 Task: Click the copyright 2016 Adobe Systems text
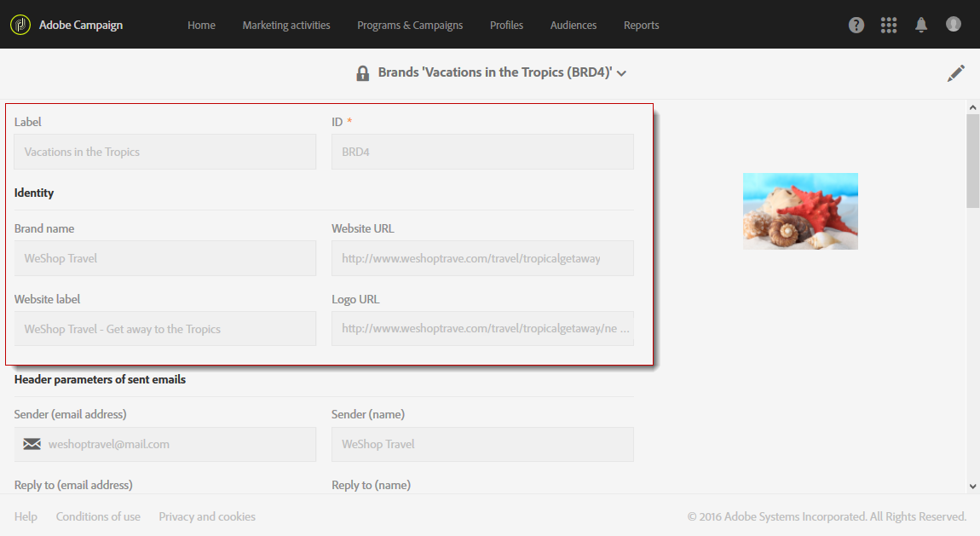[827, 516]
